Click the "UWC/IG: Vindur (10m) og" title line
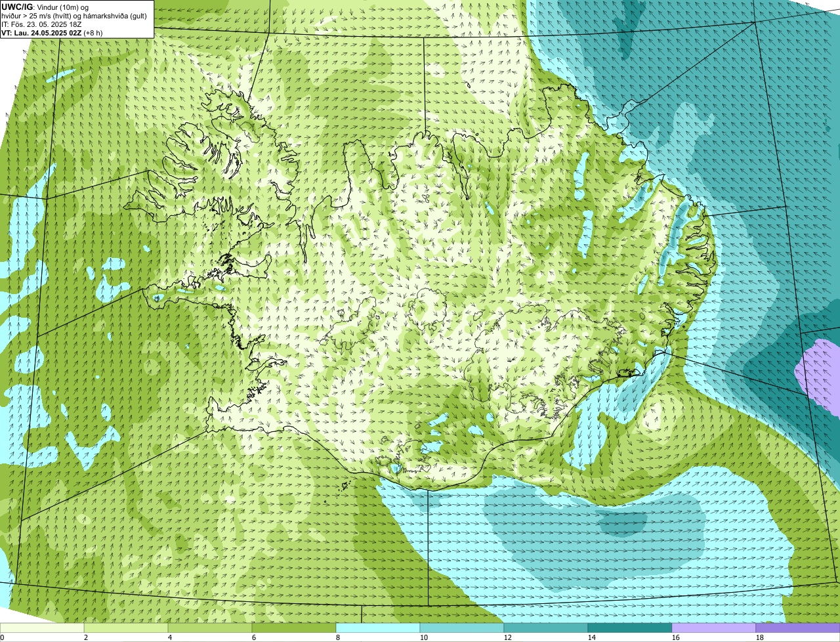840x642 pixels. pyautogui.click(x=45, y=7)
